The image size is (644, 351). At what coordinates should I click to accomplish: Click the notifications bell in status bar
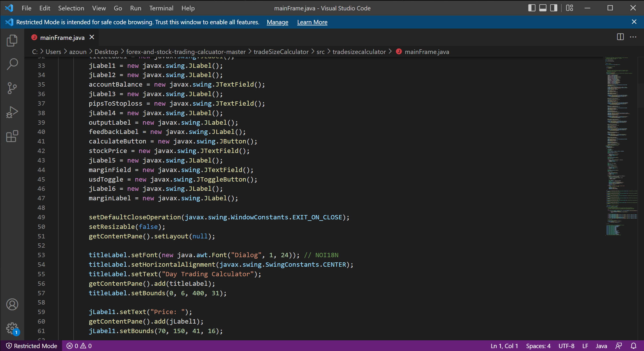tap(634, 346)
